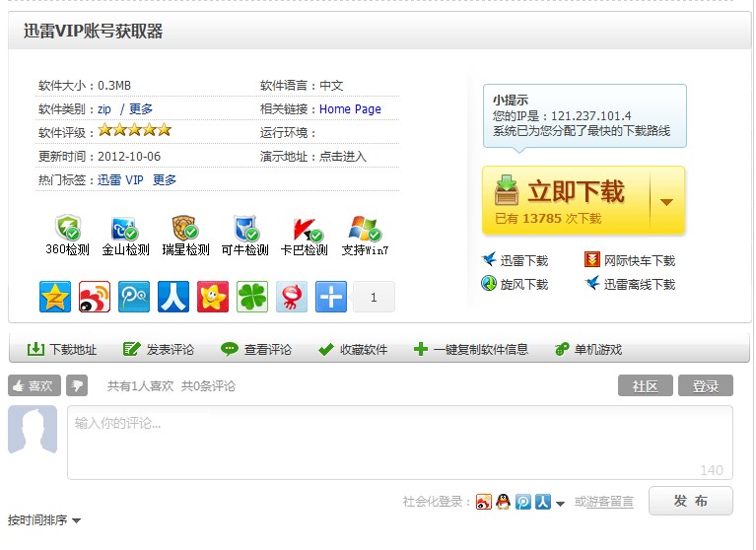Share via the yellow star on red icon
This screenshot has width=756, height=550.
pyautogui.click(x=213, y=297)
